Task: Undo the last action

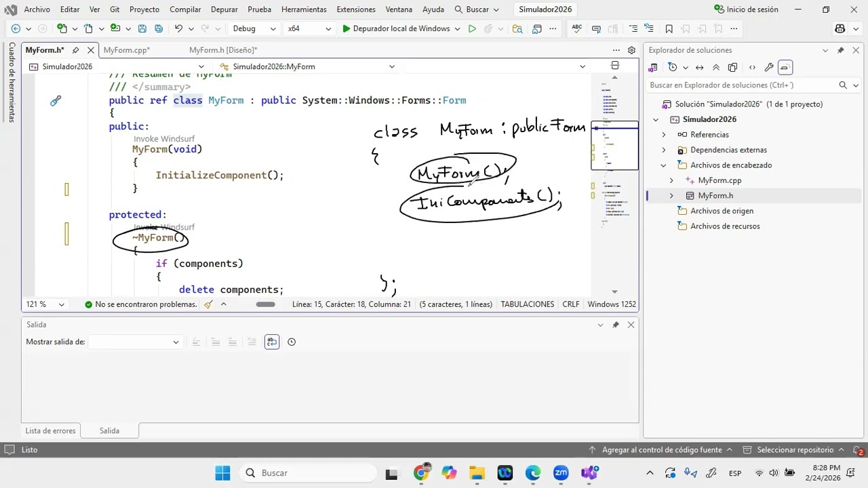Action: coord(178,28)
